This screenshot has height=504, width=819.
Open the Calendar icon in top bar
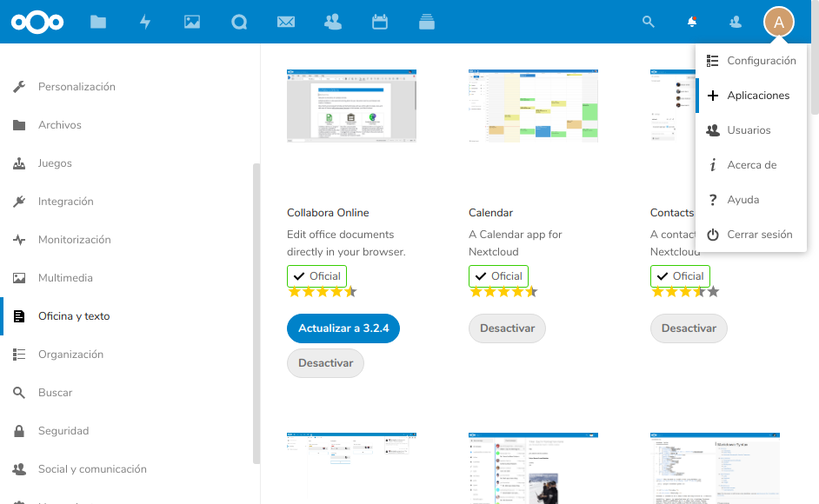click(x=380, y=22)
